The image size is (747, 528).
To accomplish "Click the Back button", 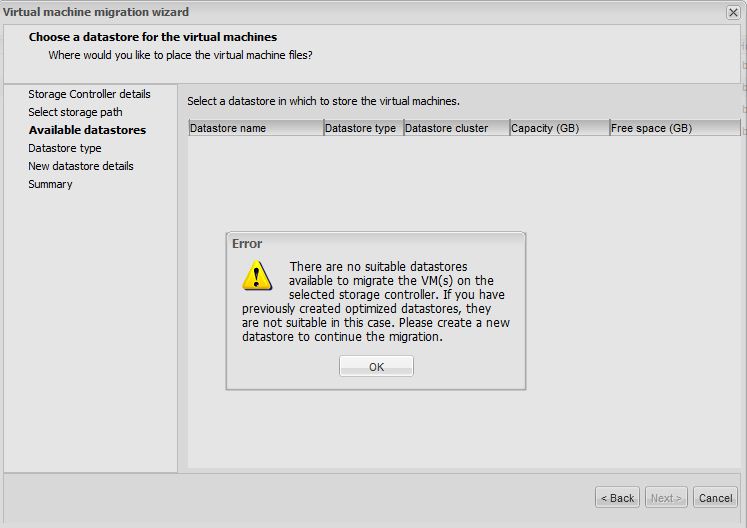I will point(617,497).
